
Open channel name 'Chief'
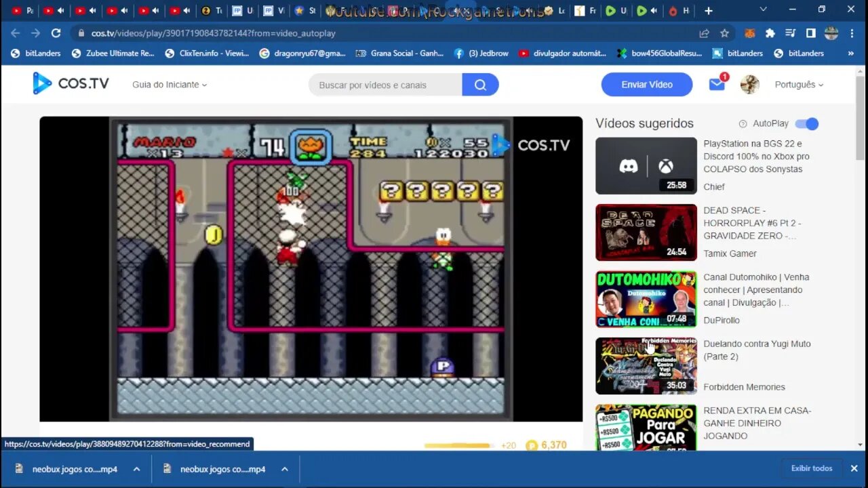[x=714, y=186]
